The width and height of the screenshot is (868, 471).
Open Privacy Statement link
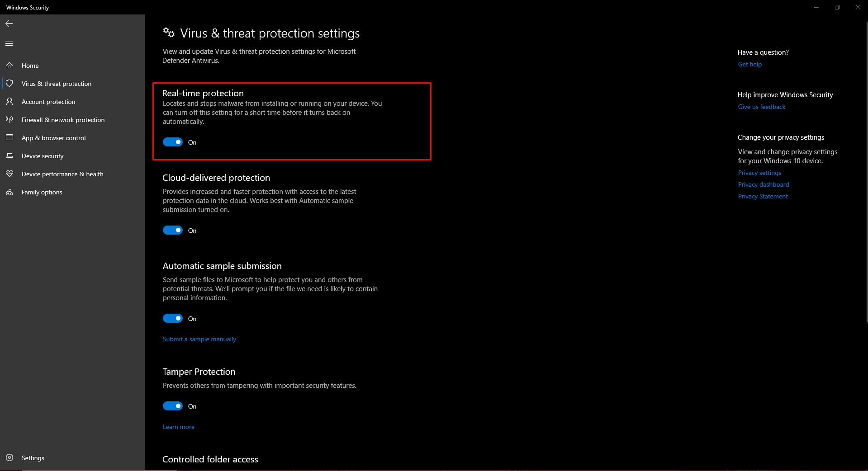tap(763, 196)
